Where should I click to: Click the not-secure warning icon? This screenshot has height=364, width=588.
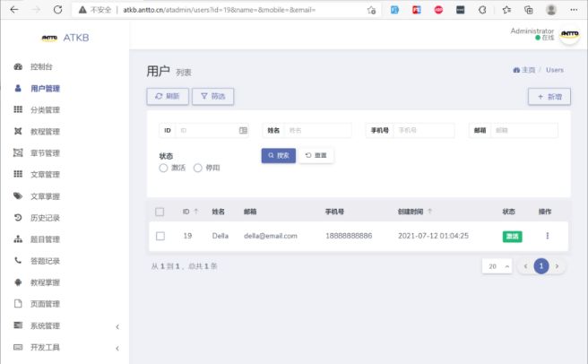[82, 10]
